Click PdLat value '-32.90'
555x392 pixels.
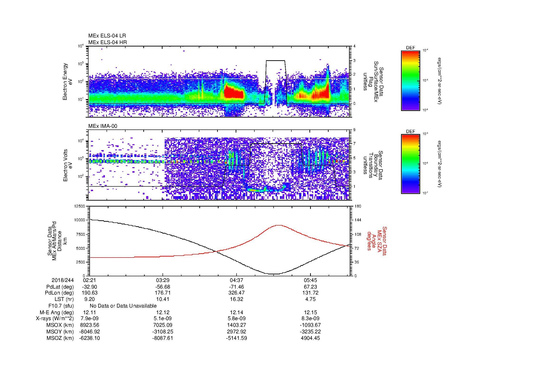coord(89,287)
